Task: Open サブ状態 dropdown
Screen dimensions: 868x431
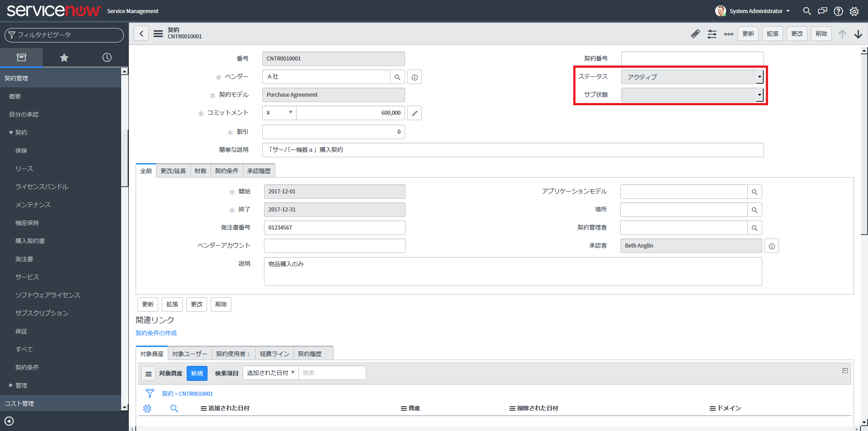Action: click(x=692, y=95)
